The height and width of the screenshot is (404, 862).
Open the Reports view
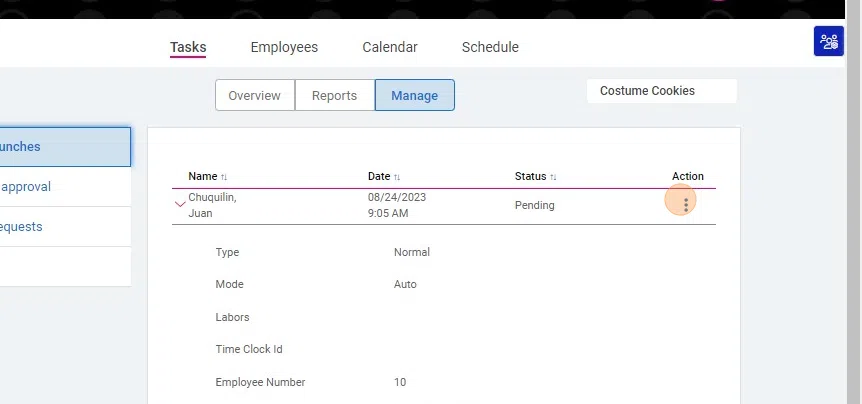click(334, 95)
